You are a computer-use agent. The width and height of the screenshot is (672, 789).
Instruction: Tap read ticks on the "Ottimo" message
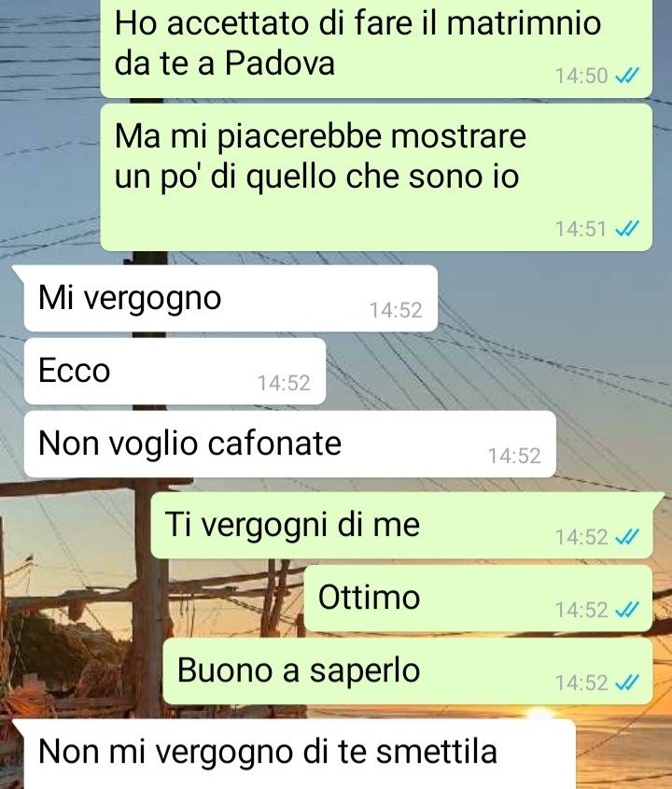tap(627, 610)
